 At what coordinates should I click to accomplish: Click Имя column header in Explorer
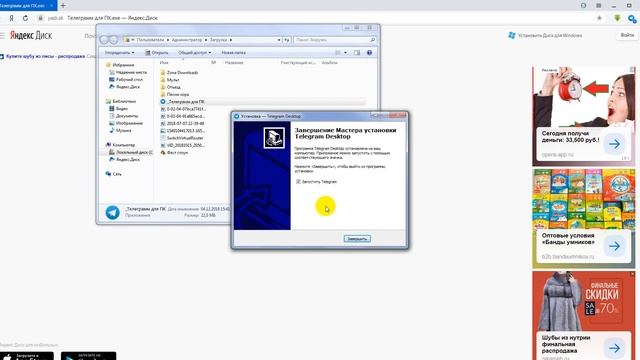click(x=164, y=63)
